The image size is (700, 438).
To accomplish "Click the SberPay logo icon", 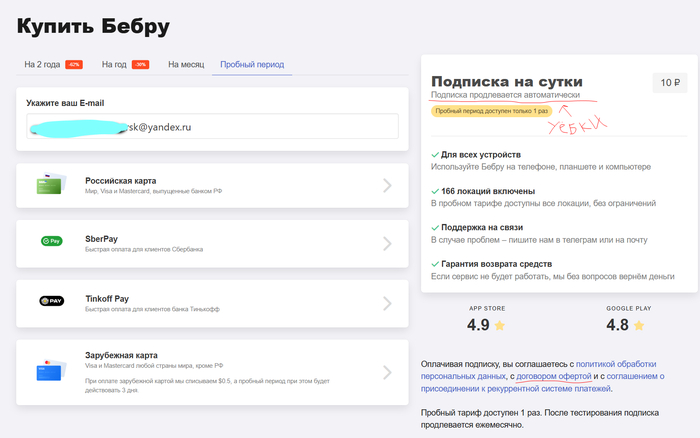I will [x=51, y=242].
